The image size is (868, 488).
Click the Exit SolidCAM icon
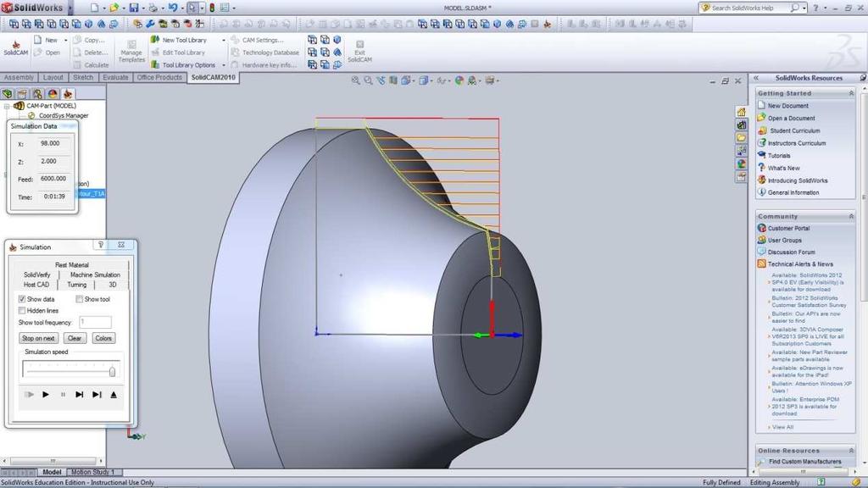(359, 44)
